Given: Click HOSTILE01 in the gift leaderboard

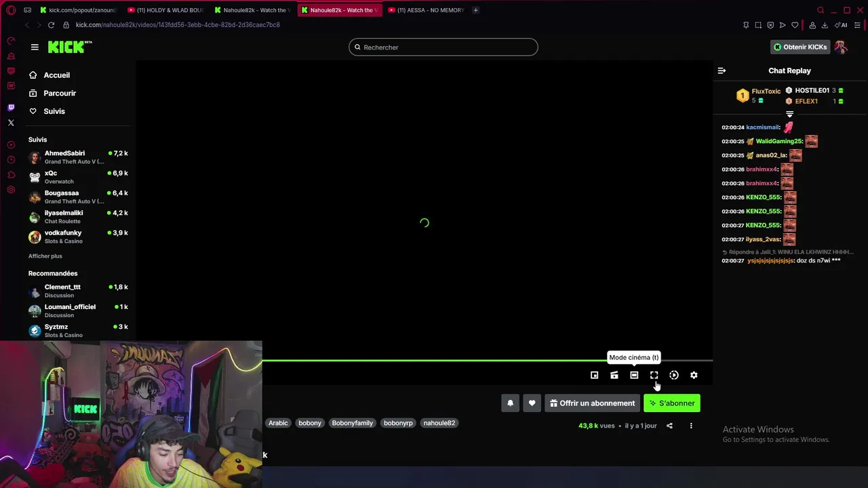Looking at the screenshot, I should tap(812, 91).
